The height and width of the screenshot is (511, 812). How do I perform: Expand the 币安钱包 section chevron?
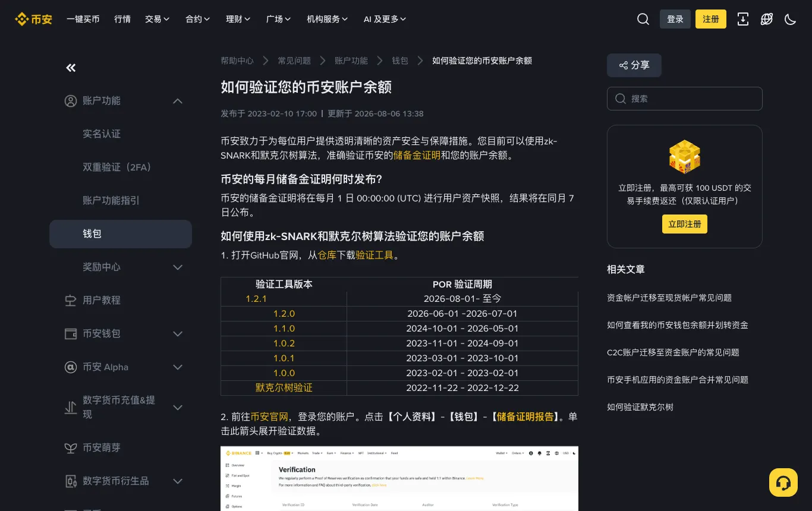178,334
